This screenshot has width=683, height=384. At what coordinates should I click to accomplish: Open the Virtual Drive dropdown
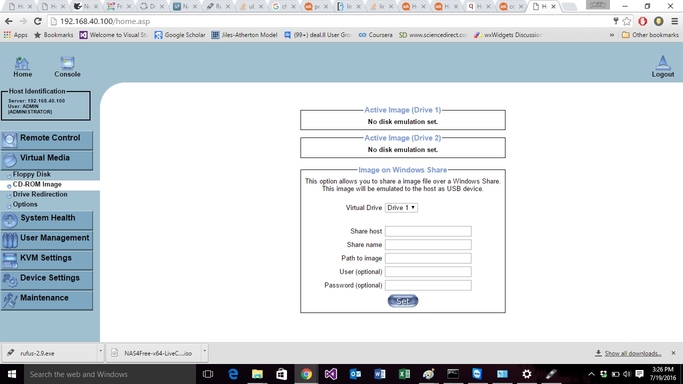click(x=401, y=208)
